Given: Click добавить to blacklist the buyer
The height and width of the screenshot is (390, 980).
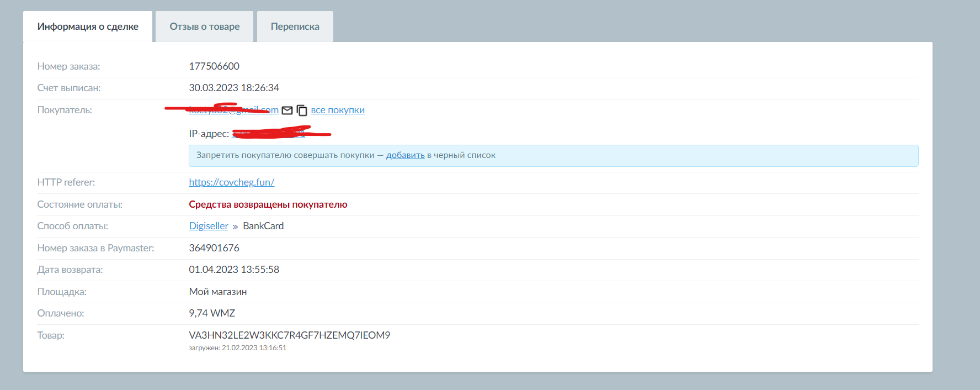Looking at the screenshot, I should (x=405, y=155).
